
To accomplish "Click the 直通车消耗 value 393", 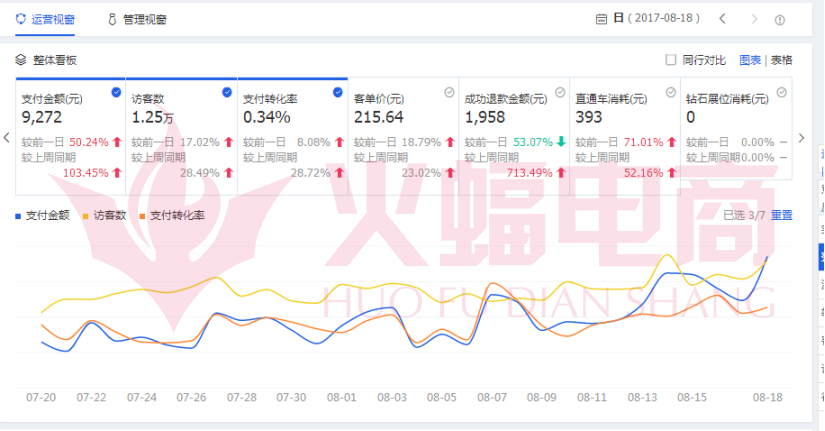I will pyautogui.click(x=588, y=117).
